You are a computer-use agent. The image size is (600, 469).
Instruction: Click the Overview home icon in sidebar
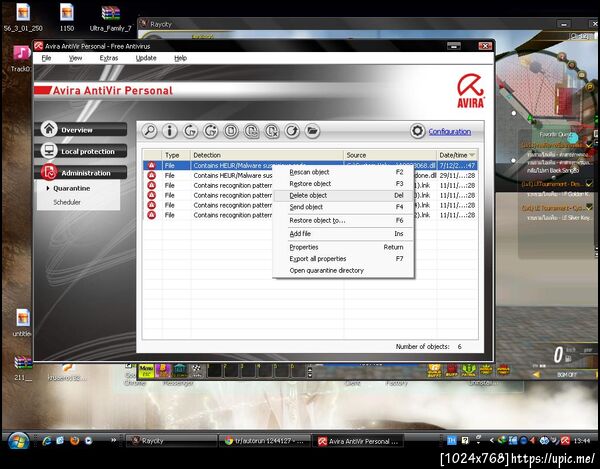49,129
